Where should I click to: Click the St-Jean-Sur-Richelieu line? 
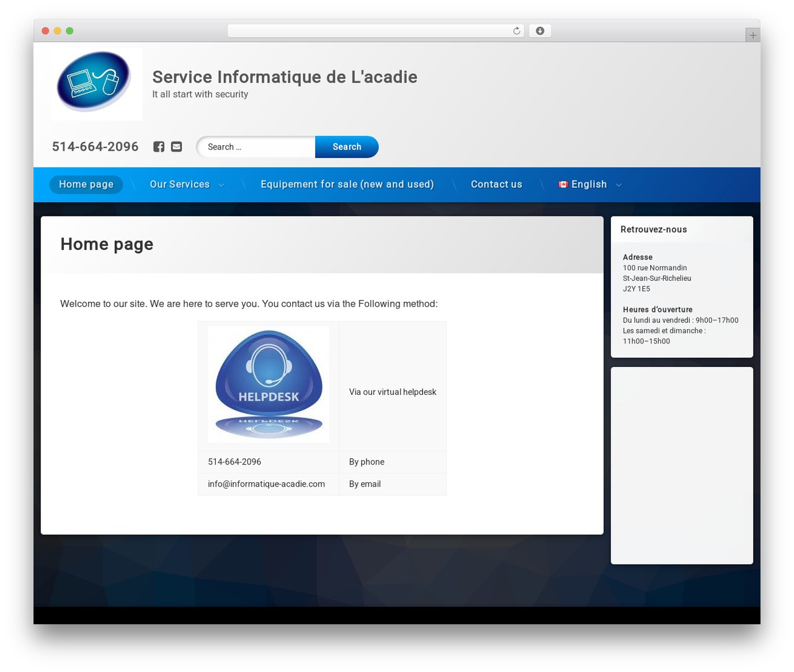pos(657,278)
